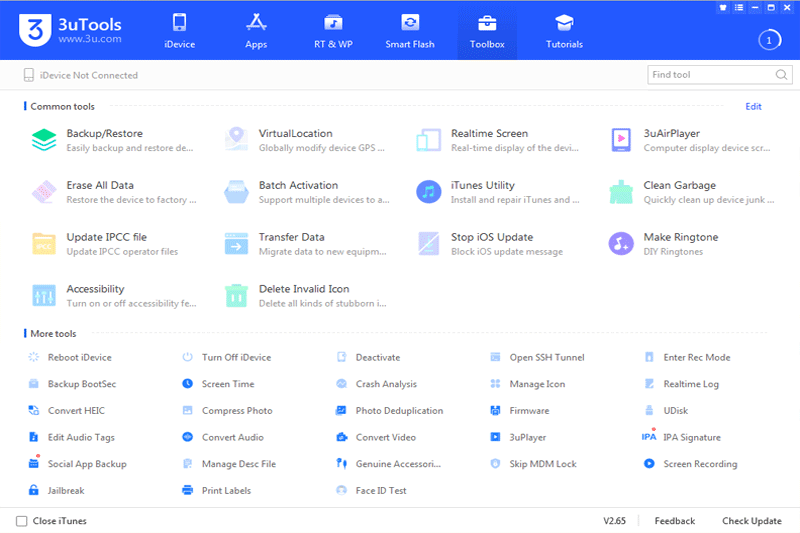Open the iTunes Utility icon

[429, 192]
